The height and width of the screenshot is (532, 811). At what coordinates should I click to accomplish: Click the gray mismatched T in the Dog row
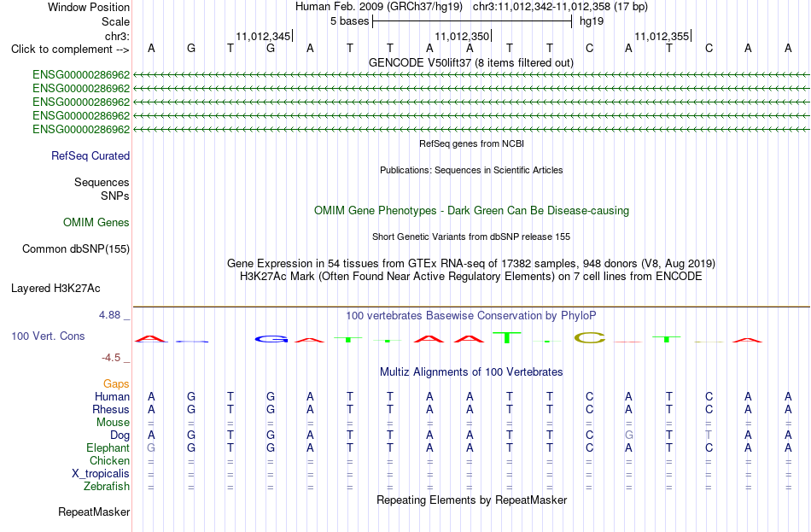tap(709, 436)
